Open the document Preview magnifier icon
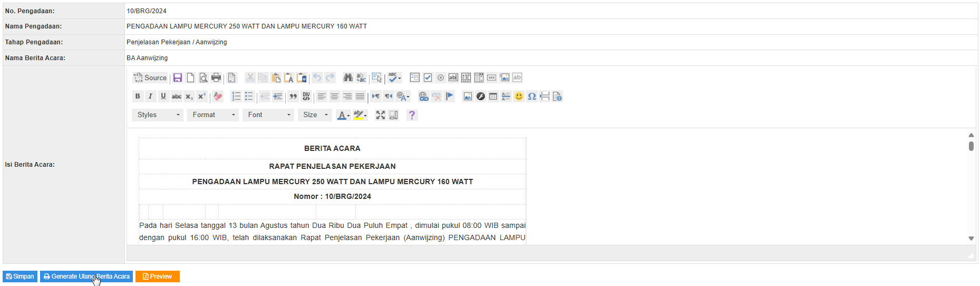The height and width of the screenshot is (286, 980). coord(203,78)
